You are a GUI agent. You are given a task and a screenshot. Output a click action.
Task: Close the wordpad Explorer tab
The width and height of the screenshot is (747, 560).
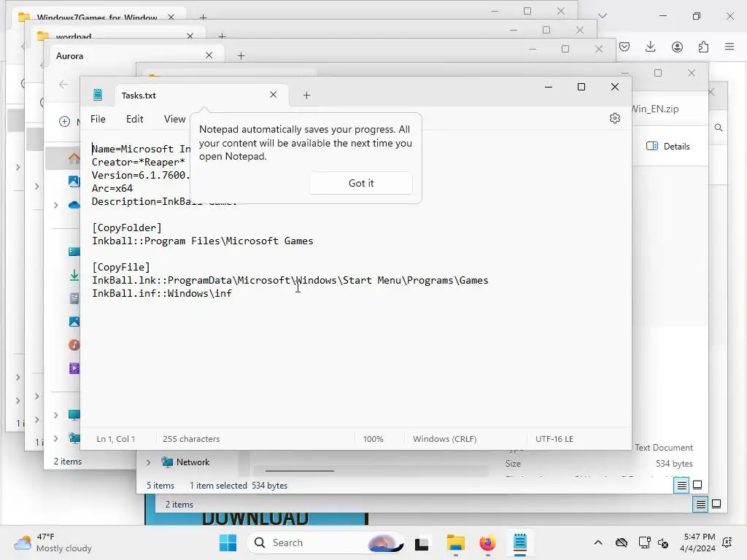click(190, 36)
